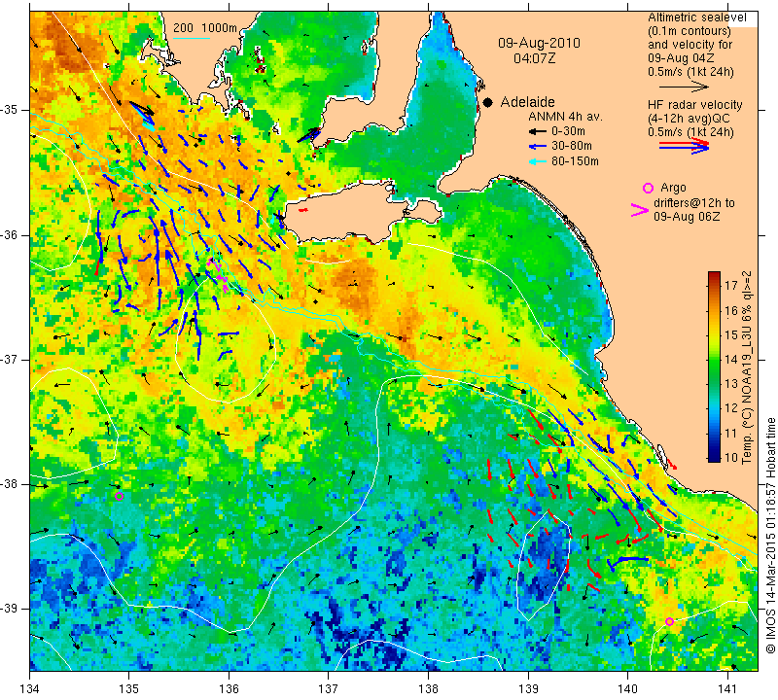Click the dark red top of the color bar
Screen dimensions: 778x700
(x=714, y=274)
